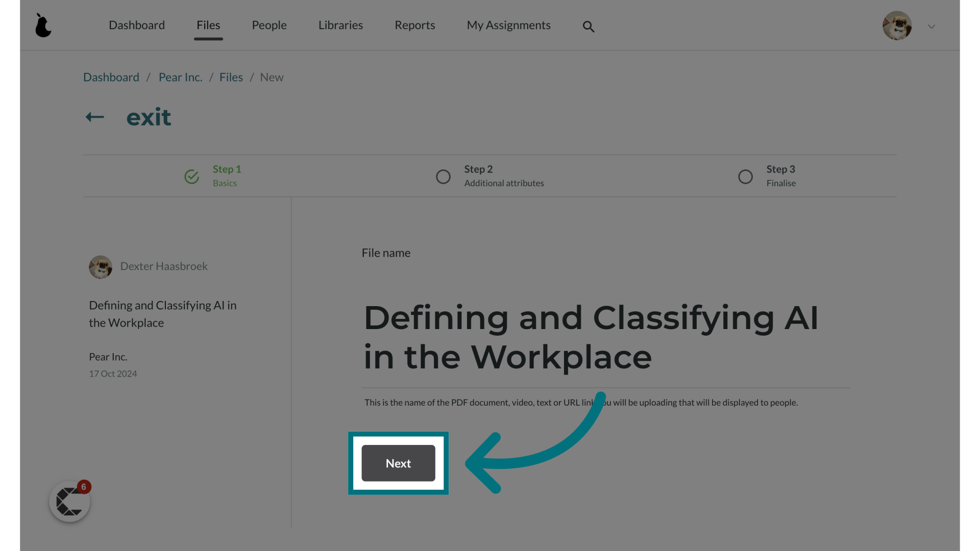Screen dimensions: 980x551
Task: Select the Dashboard navigation tab
Action: [x=136, y=24]
